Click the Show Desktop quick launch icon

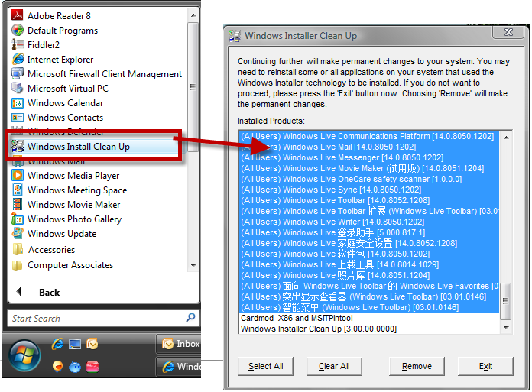(75, 344)
